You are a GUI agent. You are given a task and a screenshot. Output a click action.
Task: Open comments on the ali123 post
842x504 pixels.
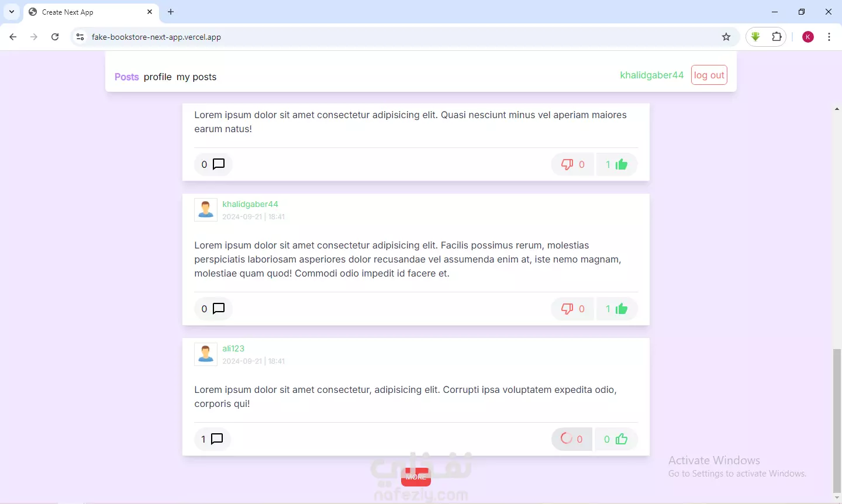[x=212, y=439]
